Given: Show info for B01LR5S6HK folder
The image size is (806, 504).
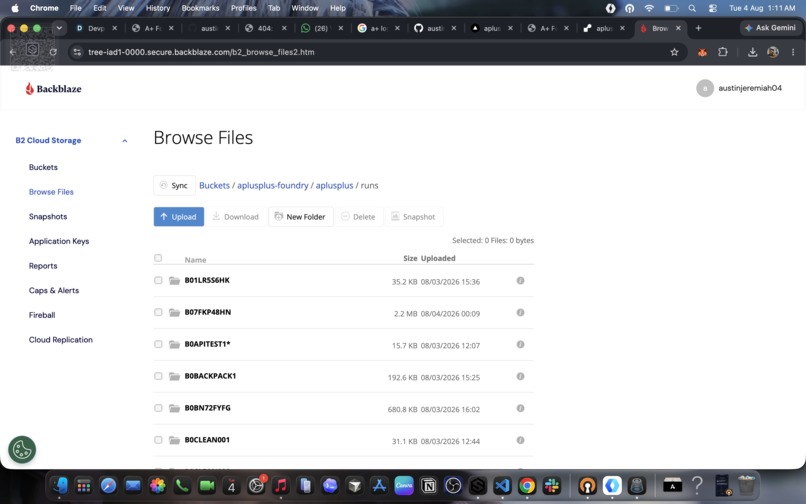Looking at the screenshot, I should tap(520, 281).
